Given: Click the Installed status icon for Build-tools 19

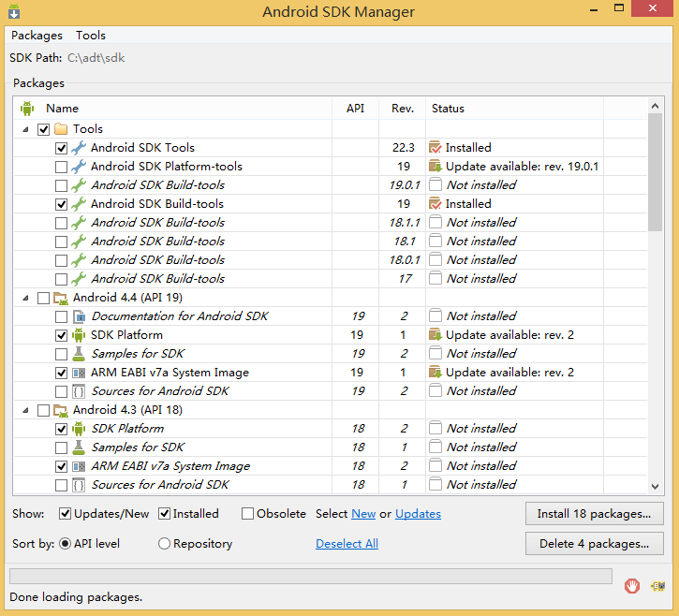Looking at the screenshot, I should coord(435,204).
